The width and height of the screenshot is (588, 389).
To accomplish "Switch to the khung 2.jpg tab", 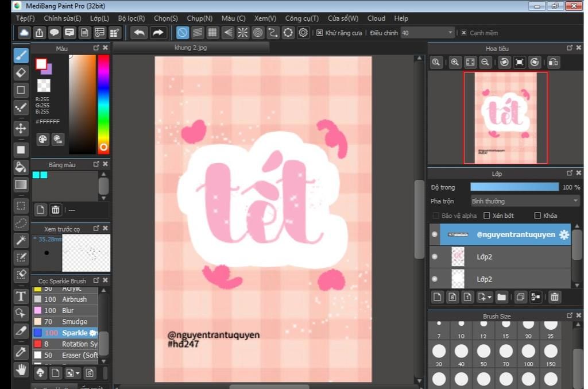I will 191,48.
